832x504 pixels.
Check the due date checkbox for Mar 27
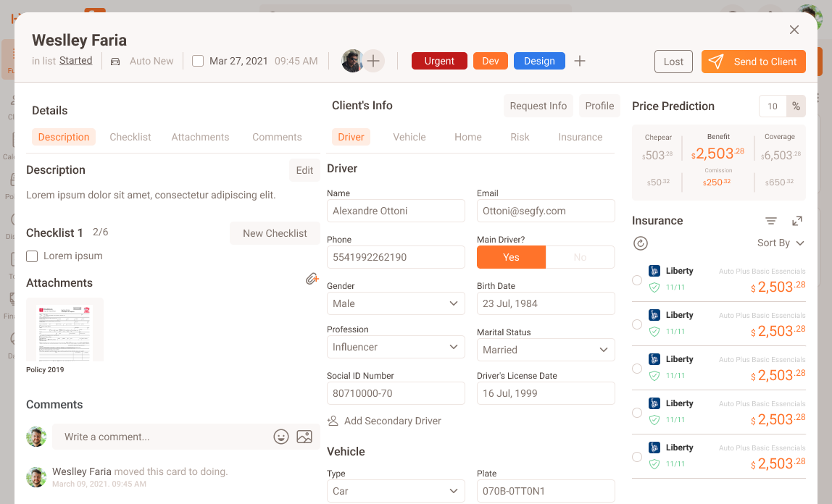coord(198,62)
